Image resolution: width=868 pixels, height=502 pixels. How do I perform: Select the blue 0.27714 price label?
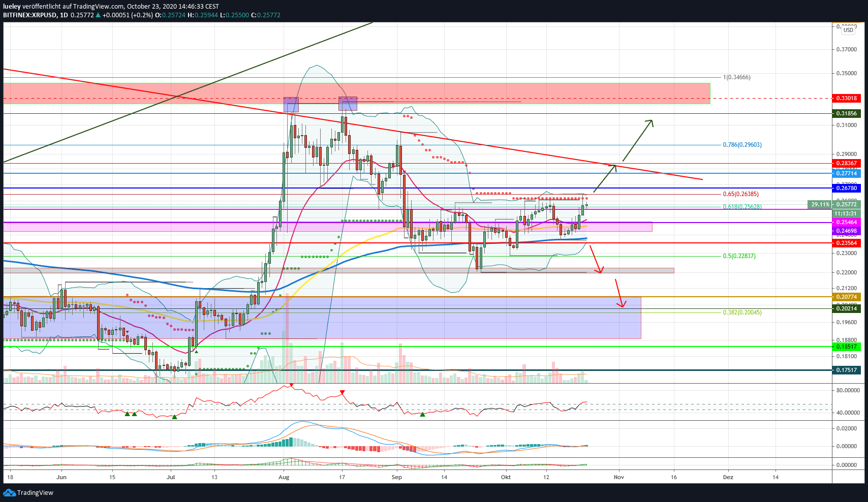coord(847,173)
